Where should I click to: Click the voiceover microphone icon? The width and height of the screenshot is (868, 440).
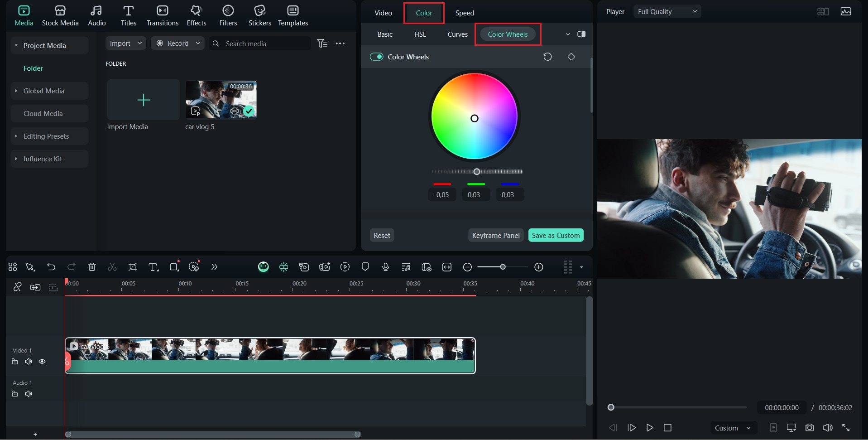click(385, 267)
